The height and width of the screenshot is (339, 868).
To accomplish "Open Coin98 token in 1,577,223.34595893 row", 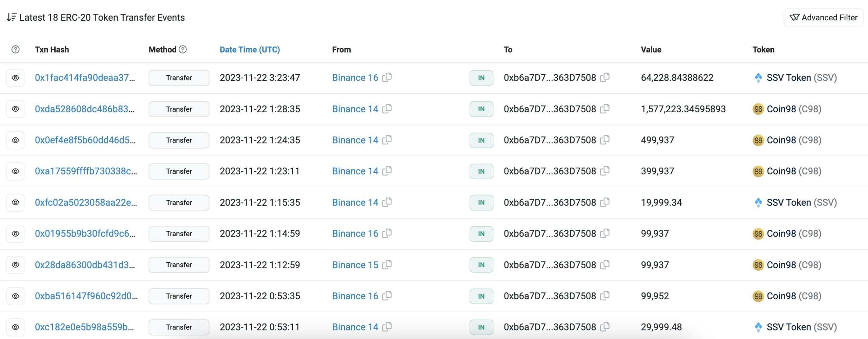I will [787, 109].
